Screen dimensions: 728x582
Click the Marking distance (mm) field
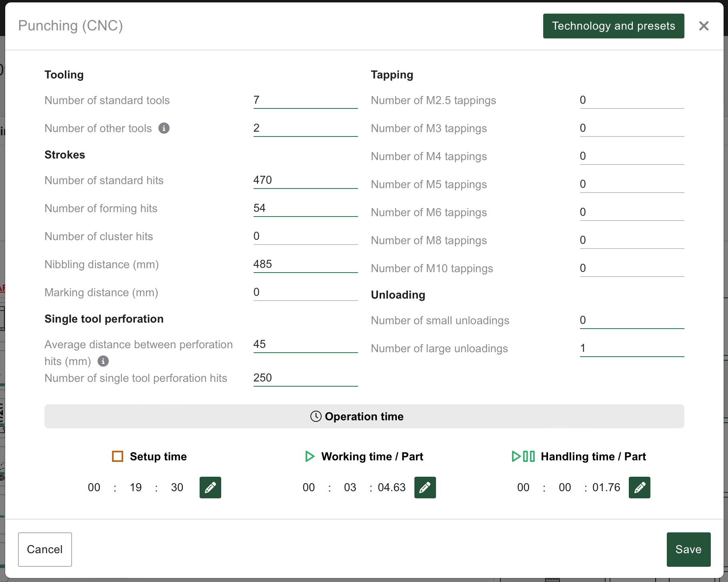pos(305,292)
